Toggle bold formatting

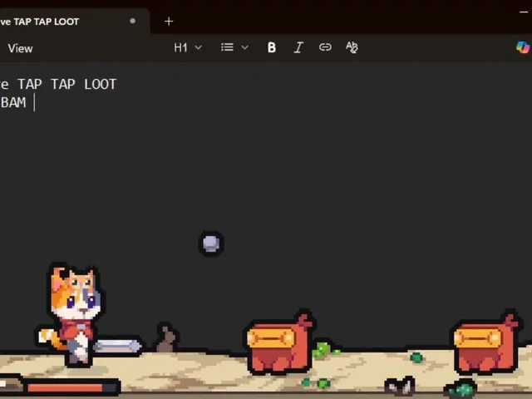(272, 47)
